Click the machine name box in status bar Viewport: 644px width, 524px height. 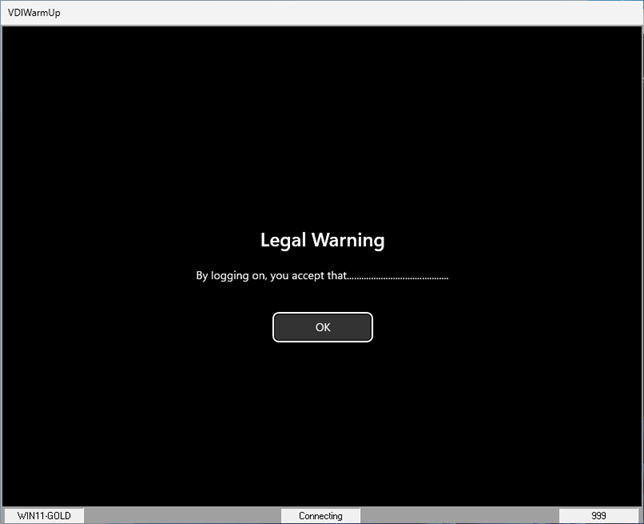tap(42, 516)
